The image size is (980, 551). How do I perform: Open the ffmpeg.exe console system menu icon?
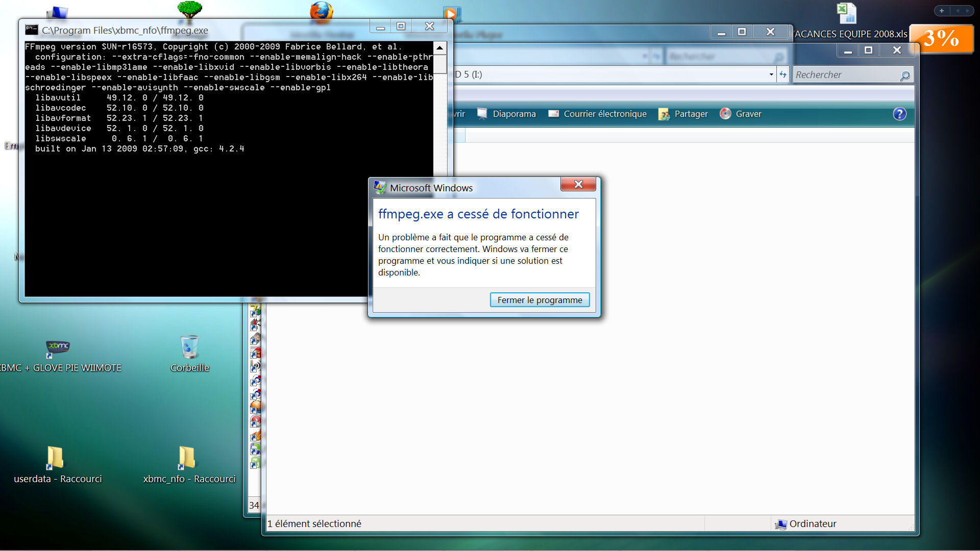coord(32,30)
